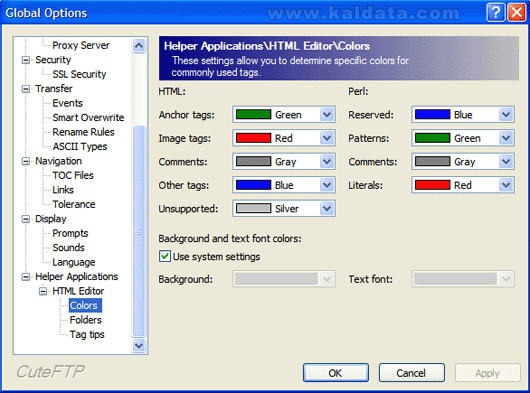The height and width of the screenshot is (393, 530).
Task: Collapse the Display tree node
Action: pos(26,219)
